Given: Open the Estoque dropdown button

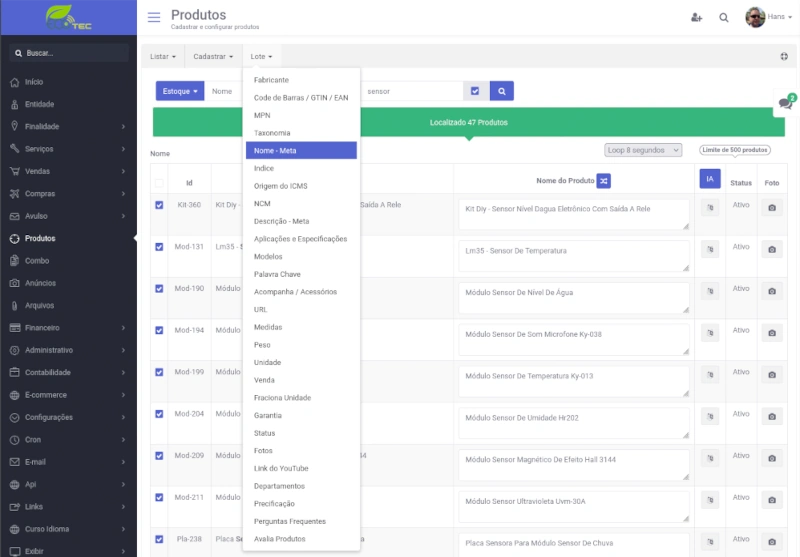Looking at the screenshot, I should 179,91.
